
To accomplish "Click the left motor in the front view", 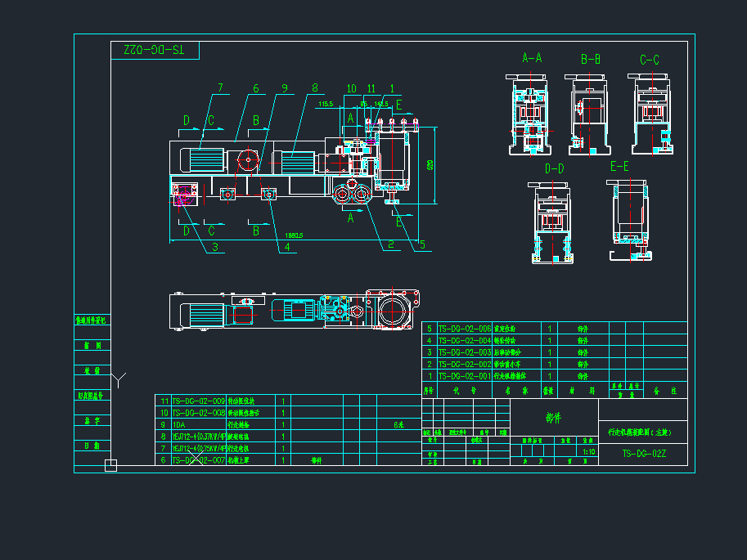I will 202,160.
